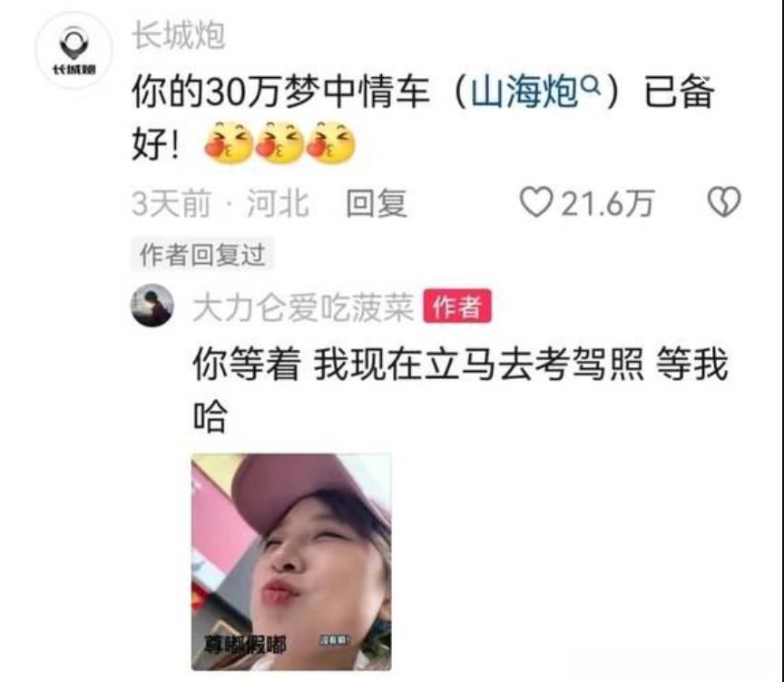Click the red 作者 badge
Image resolution: width=784 pixels, height=682 pixels.
pos(457,307)
